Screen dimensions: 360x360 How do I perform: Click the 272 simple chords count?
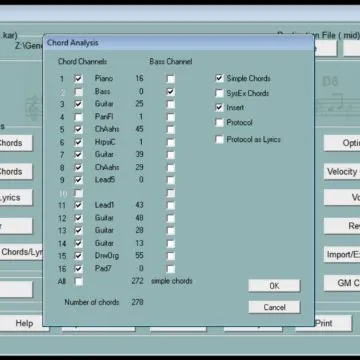(137, 281)
